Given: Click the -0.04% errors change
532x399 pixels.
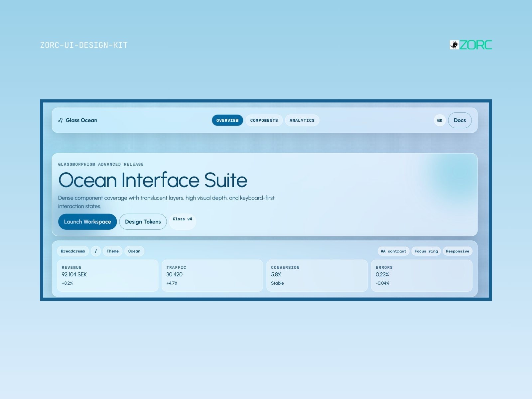Looking at the screenshot, I should pyautogui.click(x=382, y=283).
